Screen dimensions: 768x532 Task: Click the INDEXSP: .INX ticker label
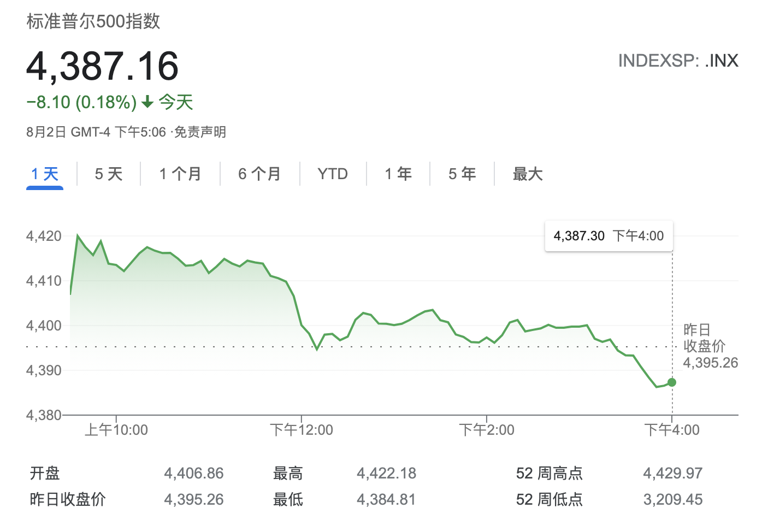(x=678, y=61)
